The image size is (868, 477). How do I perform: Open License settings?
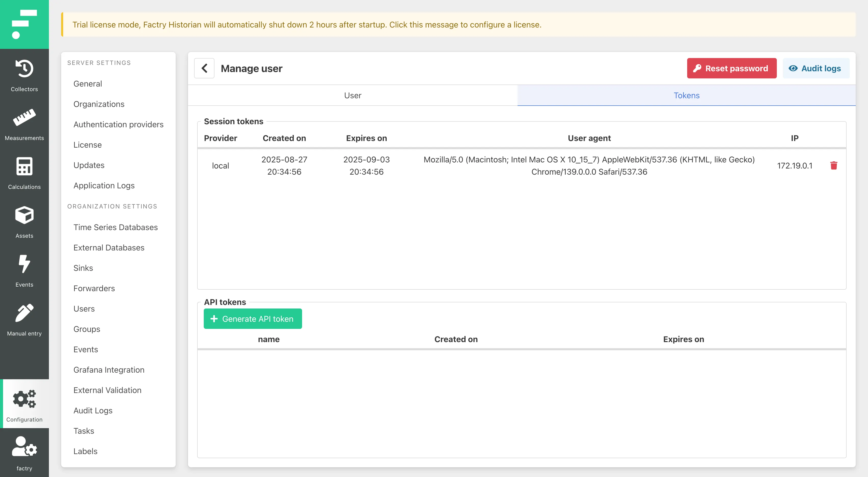coord(87,145)
